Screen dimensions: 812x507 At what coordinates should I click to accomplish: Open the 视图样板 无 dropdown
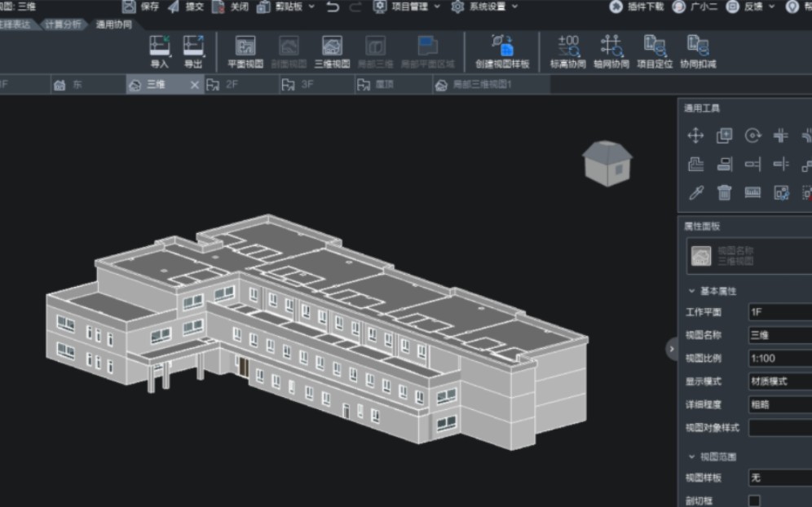(x=780, y=478)
